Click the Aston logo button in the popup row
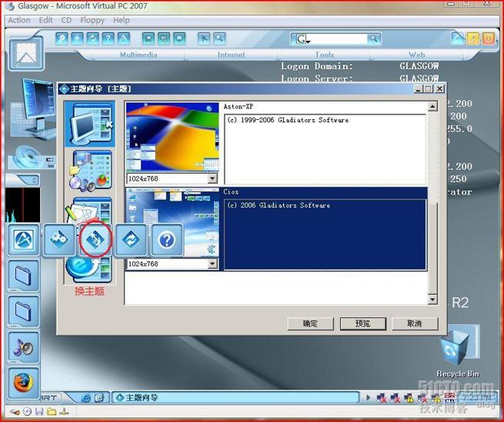 [x=23, y=240]
